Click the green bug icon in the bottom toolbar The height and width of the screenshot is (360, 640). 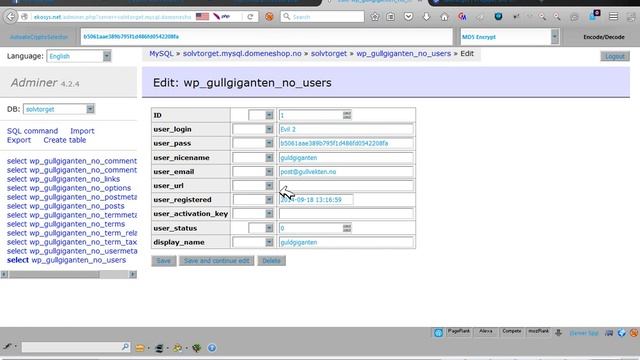197,348
